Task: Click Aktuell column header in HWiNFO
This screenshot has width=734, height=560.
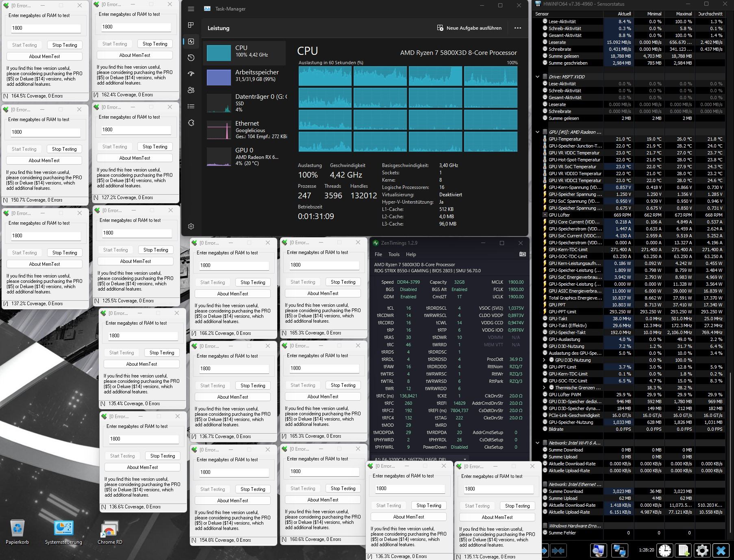Action: 618,14
